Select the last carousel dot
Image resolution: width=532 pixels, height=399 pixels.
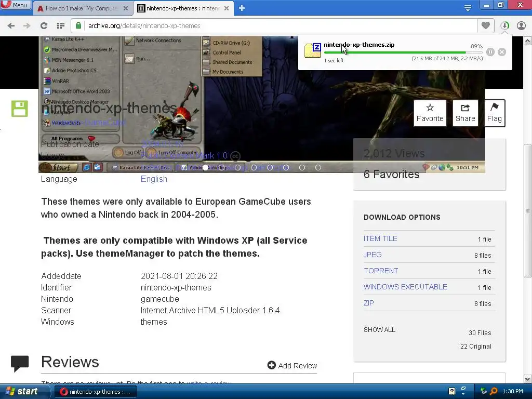(318, 168)
